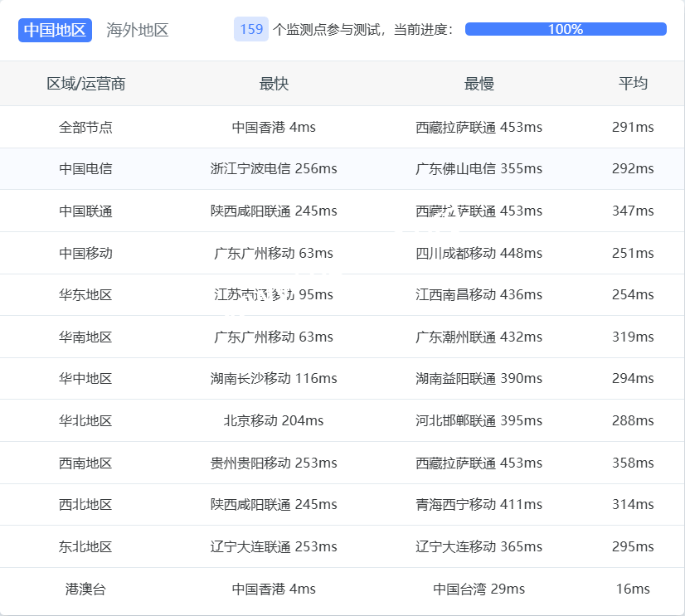685x616 pixels.
Task: Select the 东北地区 row label
Action: pyautogui.click(x=86, y=547)
